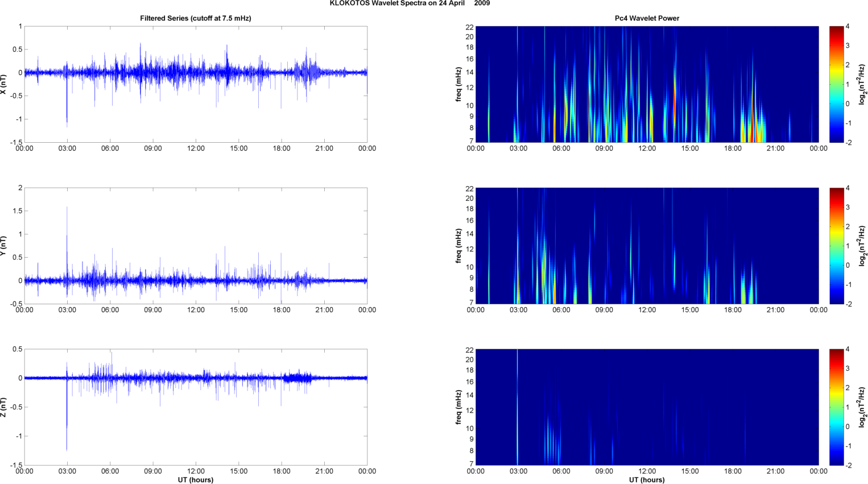Click the bottom wavelet power spectrogram
This screenshot has width=868, height=484.
click(647, 407)
